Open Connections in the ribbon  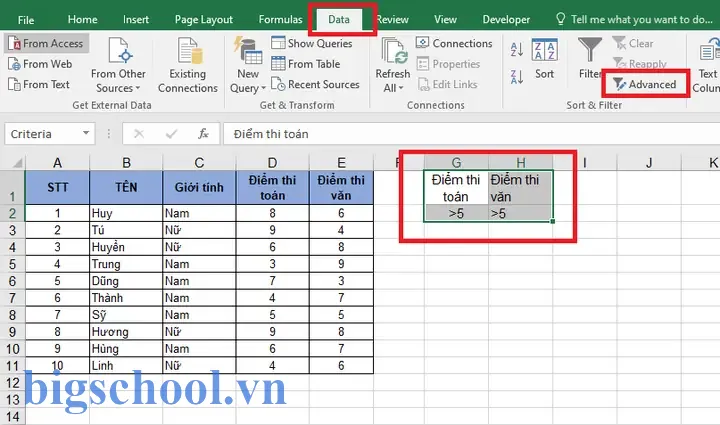[454, 43]
